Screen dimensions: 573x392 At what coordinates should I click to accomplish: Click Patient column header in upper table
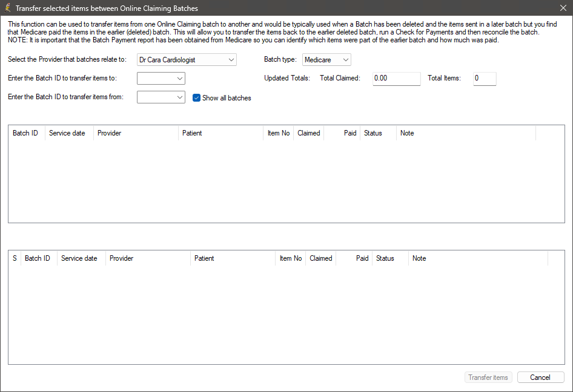coord(220,133)
